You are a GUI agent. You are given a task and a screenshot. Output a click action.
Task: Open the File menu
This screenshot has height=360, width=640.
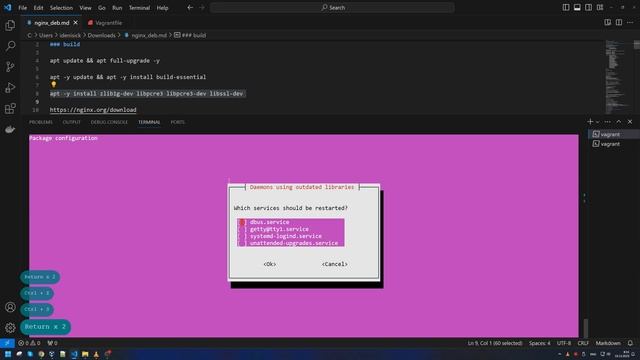pyautogui.click(x=22, y=8)
